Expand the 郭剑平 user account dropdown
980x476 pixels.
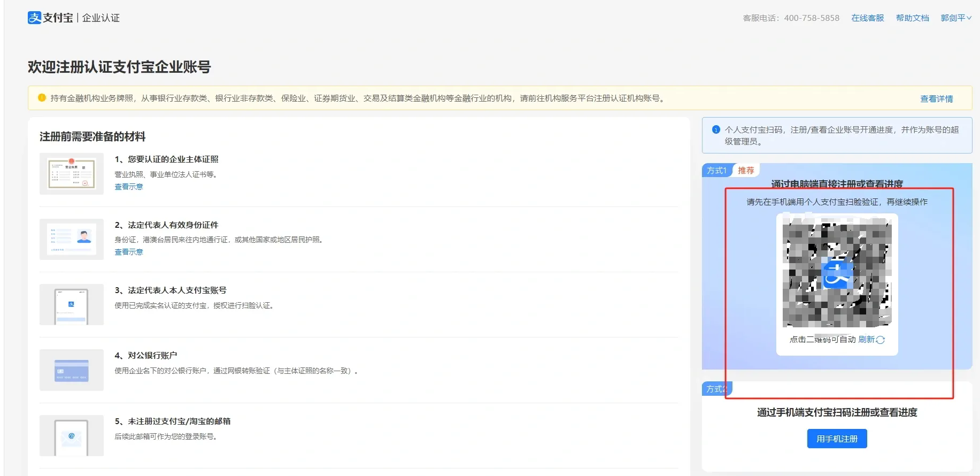click(x=956, y=18)
